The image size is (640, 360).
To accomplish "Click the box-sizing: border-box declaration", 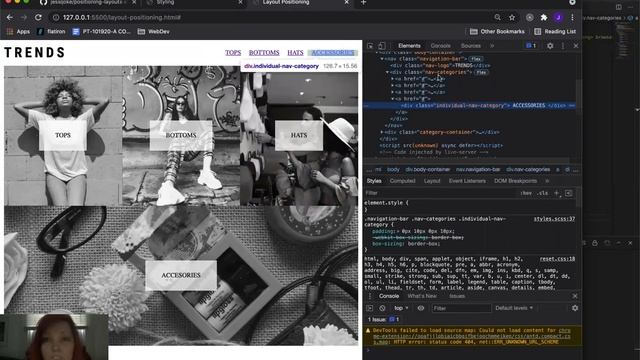I will click(x=406, y=244).
